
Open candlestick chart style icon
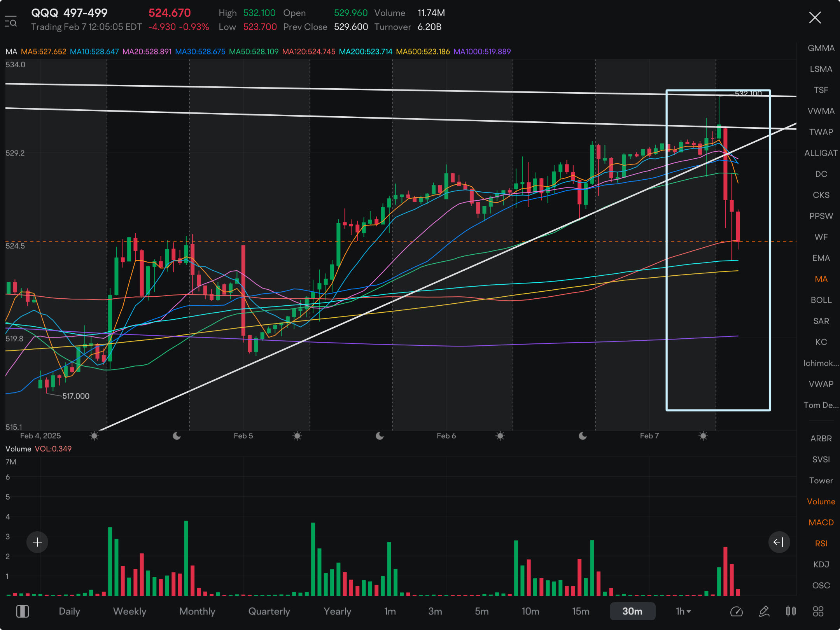791,611
